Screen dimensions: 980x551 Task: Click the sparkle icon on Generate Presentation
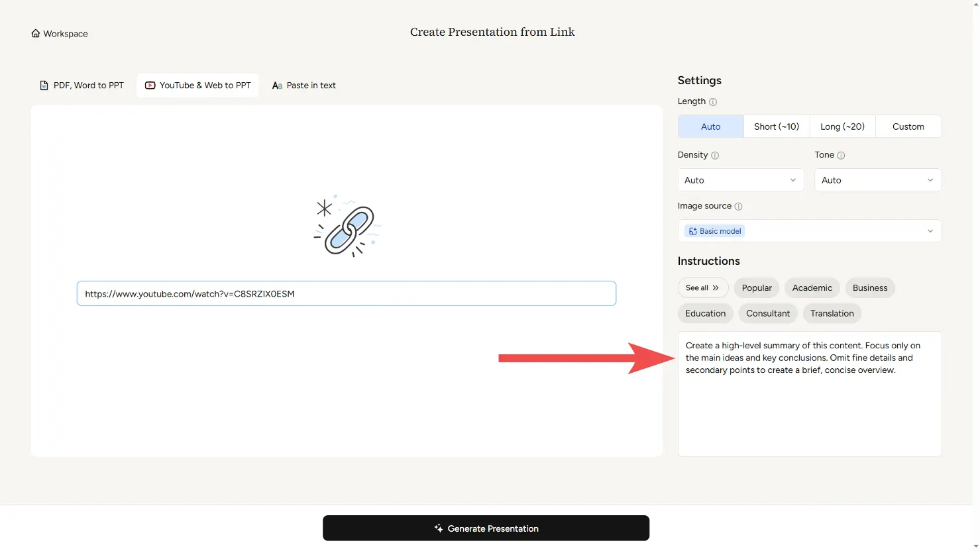pyautogui.click(x=438, y=528)
